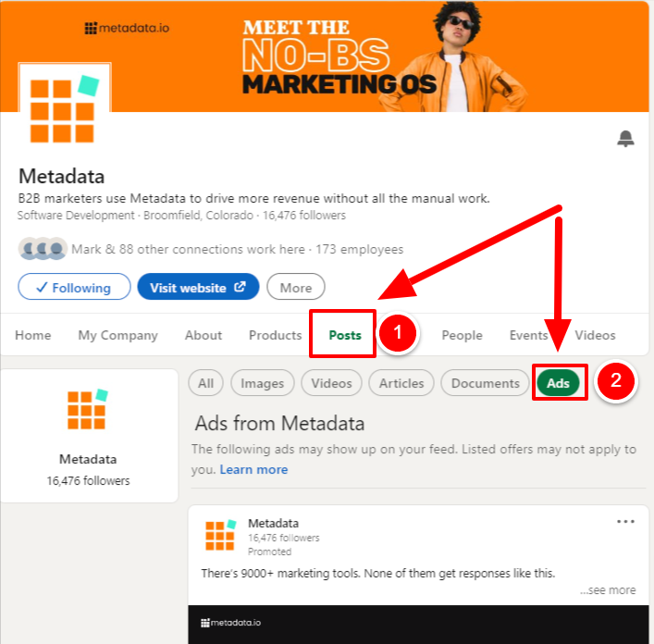
Task: Click the metadata.io logo in post image
Action: click(230, 623)
